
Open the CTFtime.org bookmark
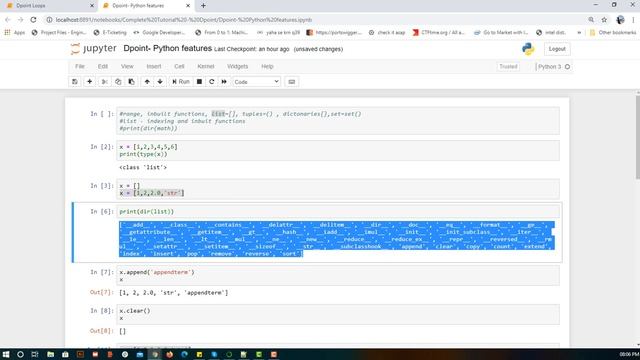point(439,32)
